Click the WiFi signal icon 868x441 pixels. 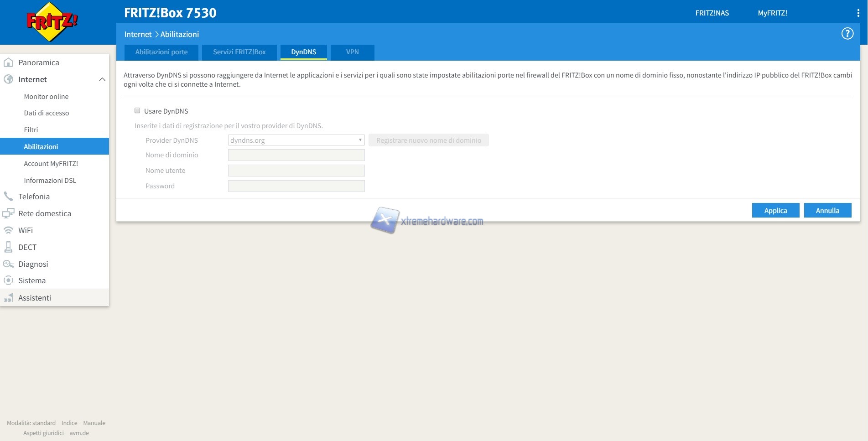(x=8, y=230)
